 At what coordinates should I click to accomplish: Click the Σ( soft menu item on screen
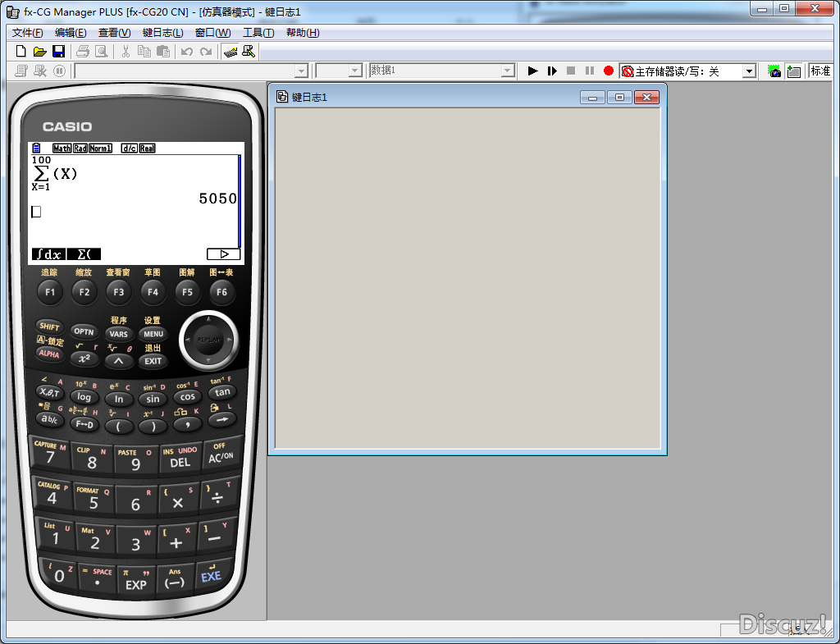(x=84, y=254)
